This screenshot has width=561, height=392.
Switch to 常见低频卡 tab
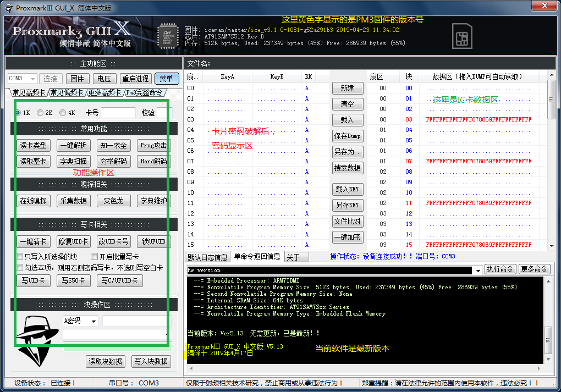point(67,92)
